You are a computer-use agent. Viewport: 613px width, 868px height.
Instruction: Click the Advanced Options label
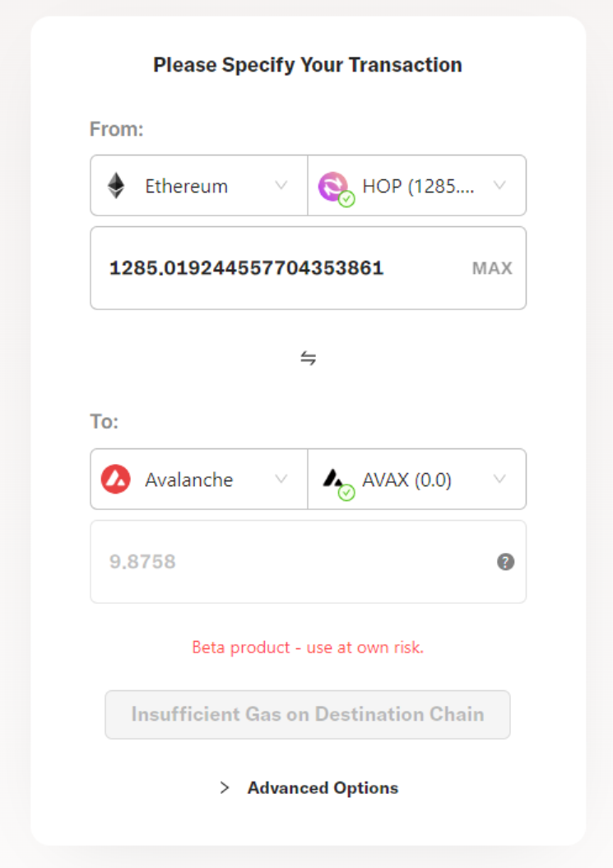click(323, 788)
